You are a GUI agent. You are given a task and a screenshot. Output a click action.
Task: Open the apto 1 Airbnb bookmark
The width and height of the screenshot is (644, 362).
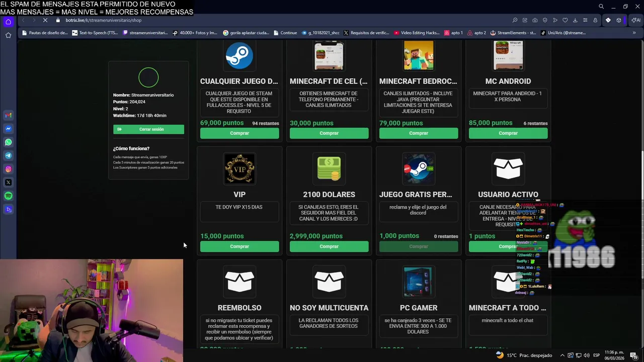click(453, 33)
